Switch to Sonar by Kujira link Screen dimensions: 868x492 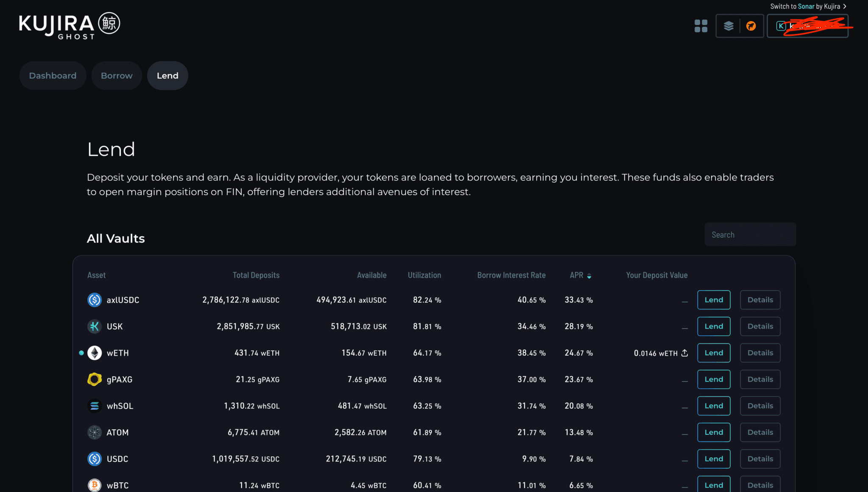pos(808,6)
